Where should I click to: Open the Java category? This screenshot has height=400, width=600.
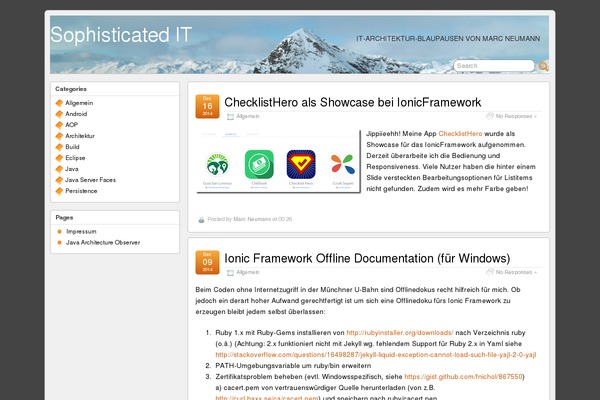pyautogui.click(x=72, y=169)
